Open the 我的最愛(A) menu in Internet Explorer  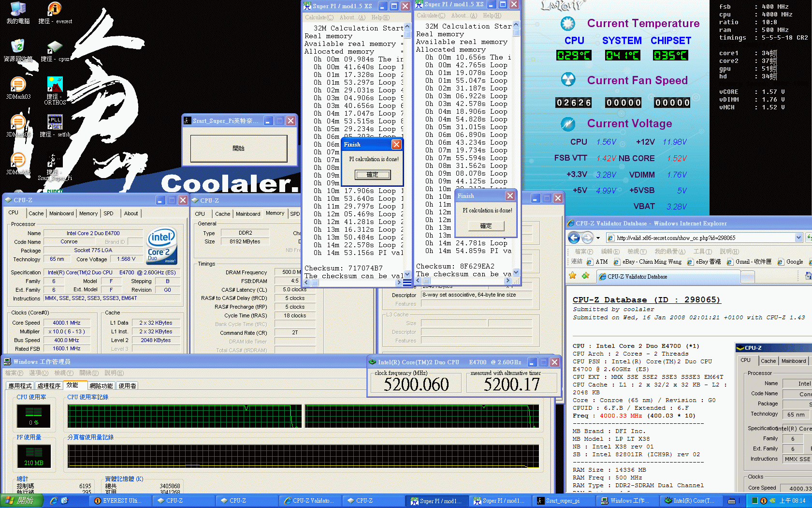click(x=670, y=252)
